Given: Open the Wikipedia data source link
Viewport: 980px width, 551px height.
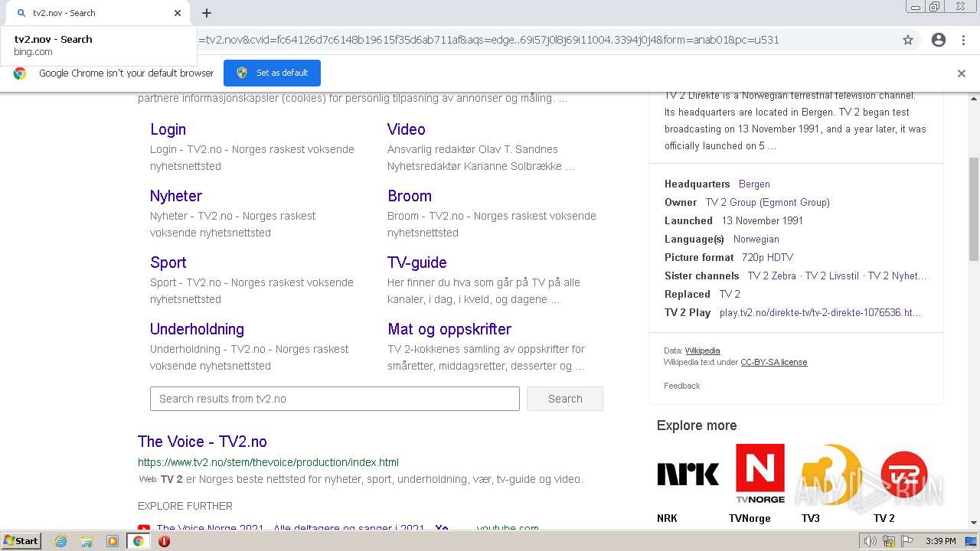Looking at the screenshot, I should [702, 350].
